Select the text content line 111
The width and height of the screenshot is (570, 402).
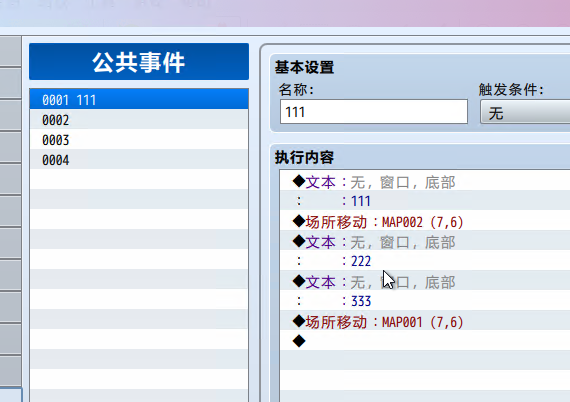click(425, 201)
